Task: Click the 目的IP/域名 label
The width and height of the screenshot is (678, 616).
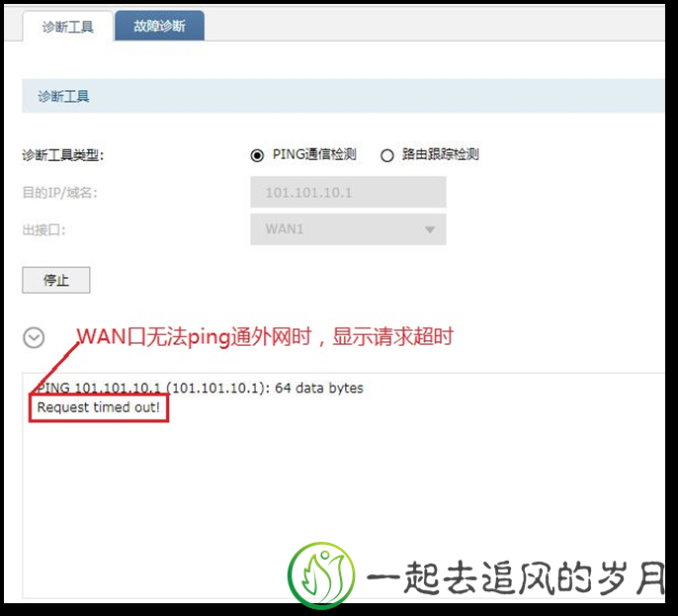Action: click(60, 193)
